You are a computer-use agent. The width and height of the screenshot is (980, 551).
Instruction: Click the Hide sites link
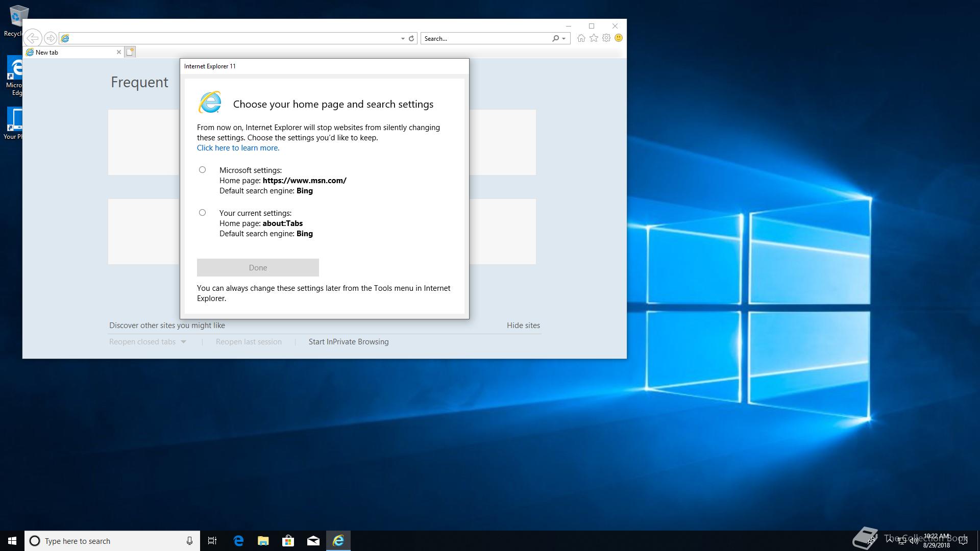(x=523, y=325)
